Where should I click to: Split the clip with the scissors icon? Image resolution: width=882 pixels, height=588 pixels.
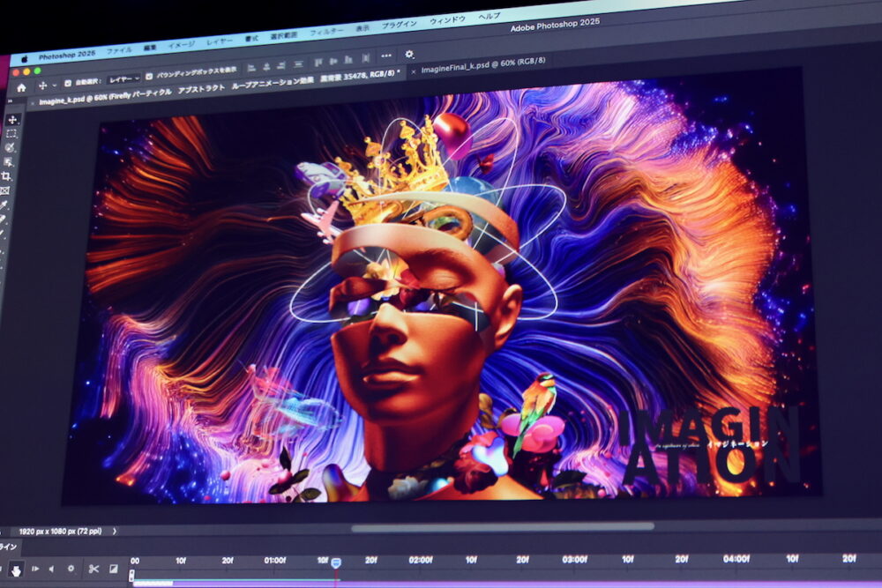(x=93, y=569)
